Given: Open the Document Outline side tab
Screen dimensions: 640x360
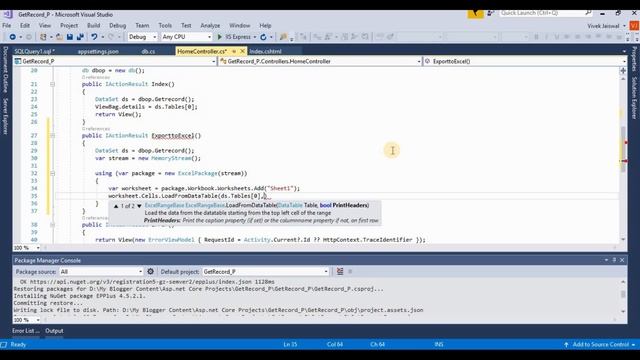Looking at the screenshot, I should pyautogui.click(x=5, y=70).
